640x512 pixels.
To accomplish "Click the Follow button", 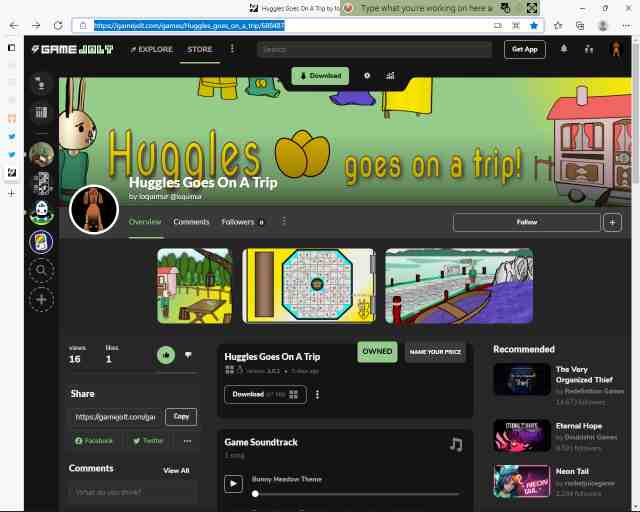I will click(527, 222).
